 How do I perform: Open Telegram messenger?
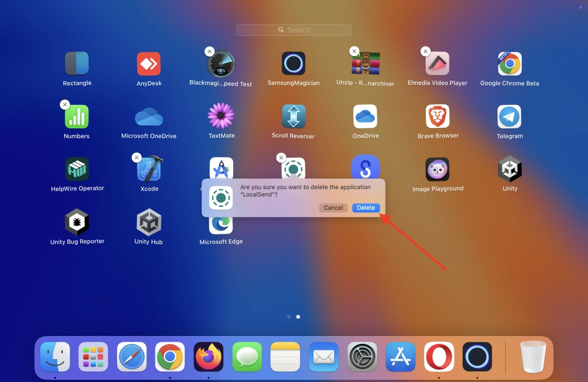[x=510, y=117]
